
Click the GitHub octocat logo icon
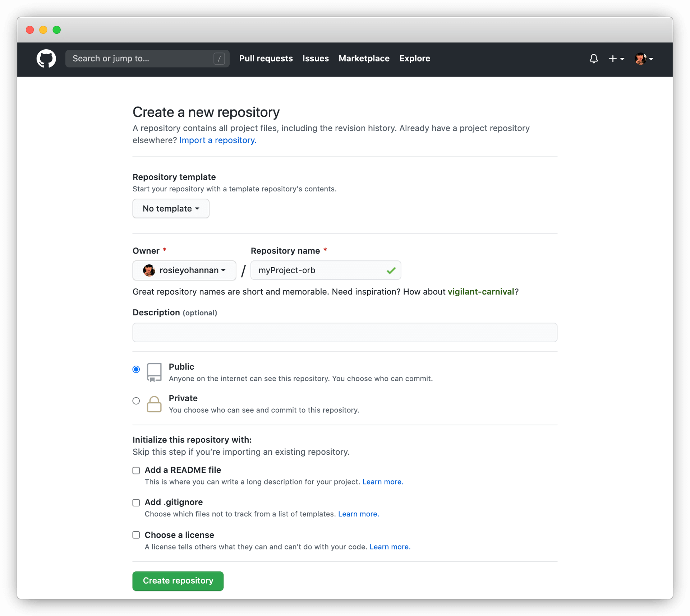[46, 58]
